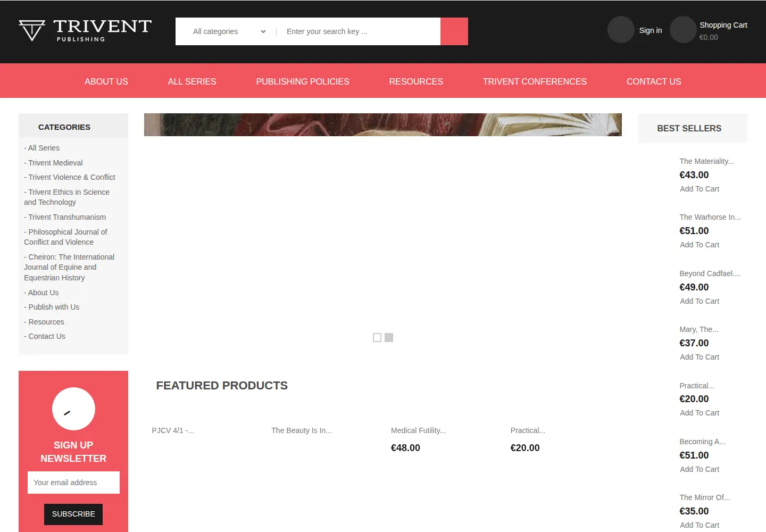The image size is (766, 532).
Task: Open the All categories dropdown
Action: point(229,31)
